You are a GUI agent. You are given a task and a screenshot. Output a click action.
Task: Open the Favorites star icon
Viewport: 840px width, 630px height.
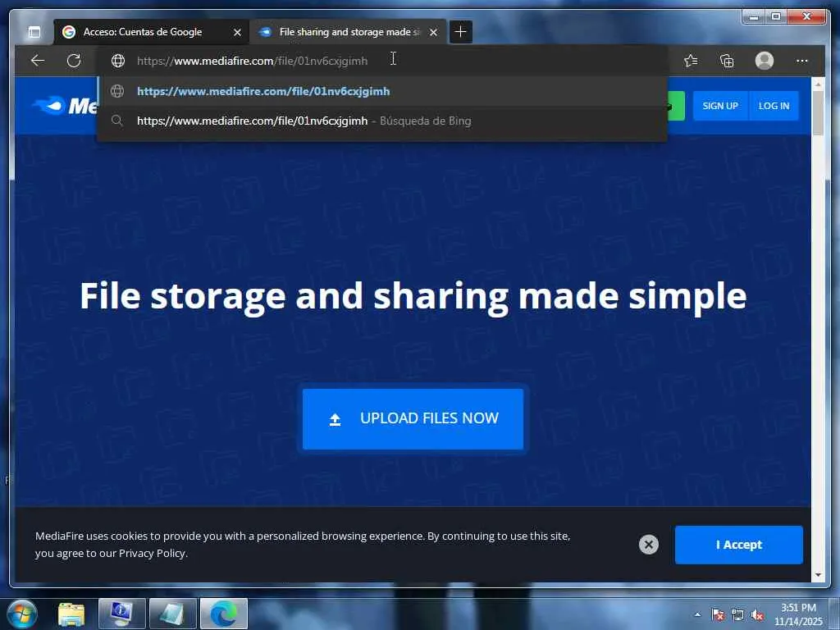691,61
